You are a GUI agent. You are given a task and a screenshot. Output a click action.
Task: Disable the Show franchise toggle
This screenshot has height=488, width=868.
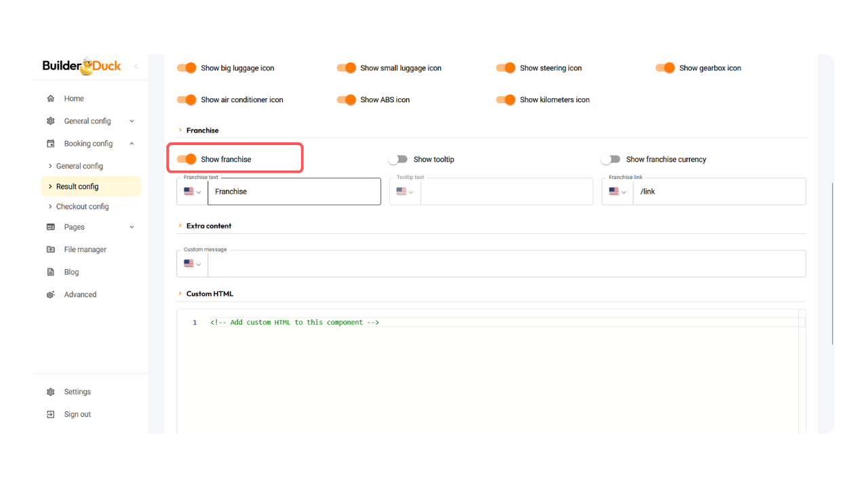point(186,159)
